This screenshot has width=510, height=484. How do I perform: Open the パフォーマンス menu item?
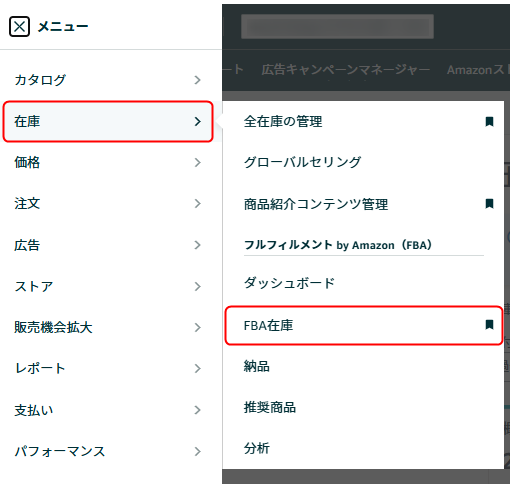pos(108,451)
